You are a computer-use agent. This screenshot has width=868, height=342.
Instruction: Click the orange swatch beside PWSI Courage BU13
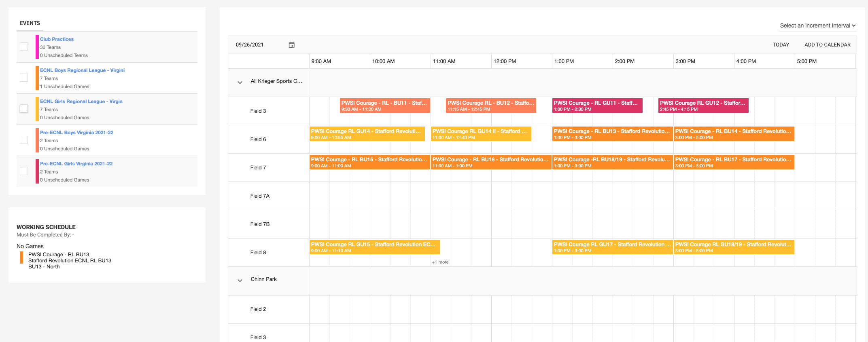pyautogui.click(x=21, y=258)
